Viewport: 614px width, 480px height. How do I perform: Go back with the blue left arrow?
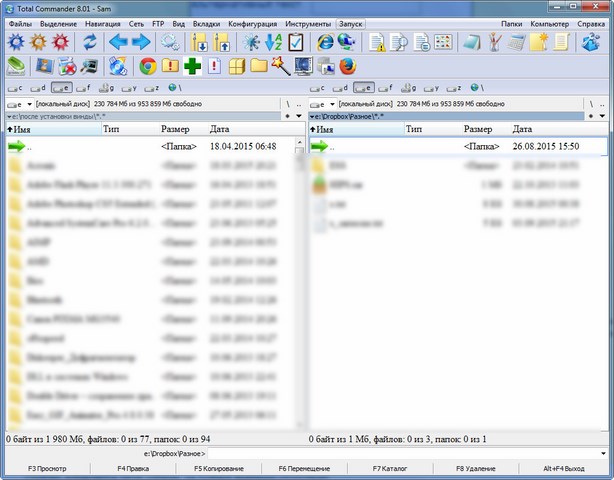tap(118, 42)
